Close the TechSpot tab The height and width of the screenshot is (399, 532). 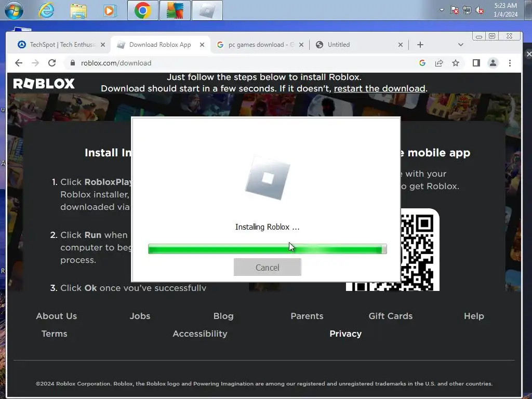(103, 45)
